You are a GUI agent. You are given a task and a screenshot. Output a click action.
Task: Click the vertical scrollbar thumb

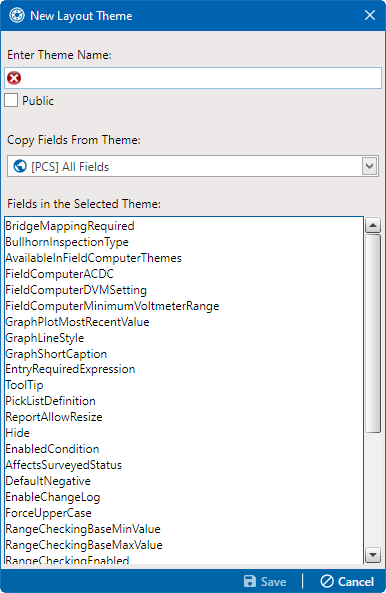tap(373, 333)
